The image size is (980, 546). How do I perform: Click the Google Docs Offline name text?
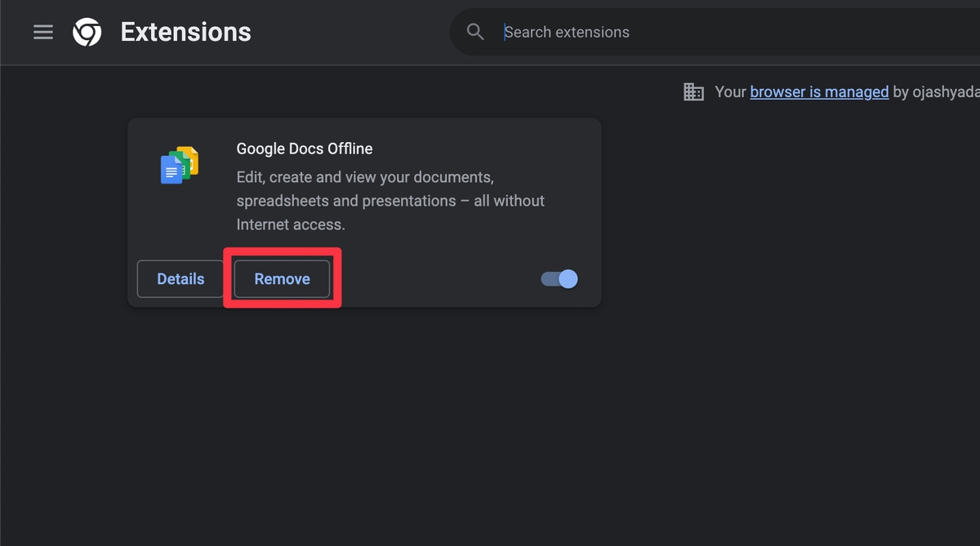(x=304, y=149)
